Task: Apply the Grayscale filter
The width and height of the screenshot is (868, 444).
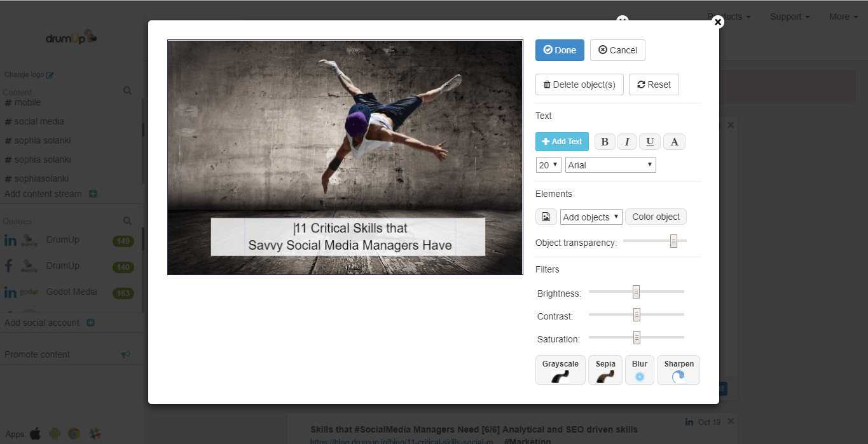Action: [x=560, y=370]
